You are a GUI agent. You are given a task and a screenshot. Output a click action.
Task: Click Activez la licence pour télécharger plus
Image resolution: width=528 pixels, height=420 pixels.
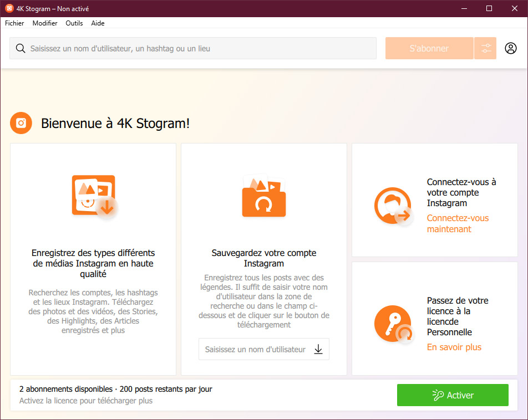click(x=86, y=401)
